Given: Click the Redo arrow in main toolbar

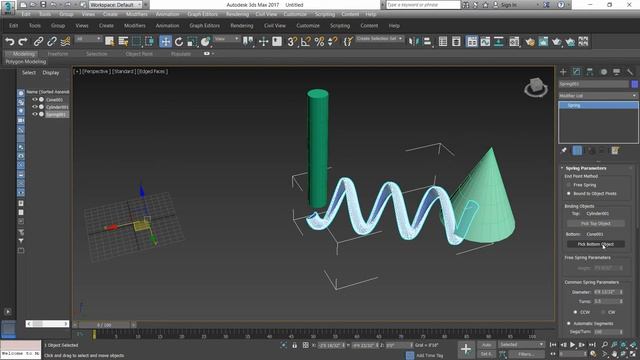Looking at the screenshot, I should point(23,41).
